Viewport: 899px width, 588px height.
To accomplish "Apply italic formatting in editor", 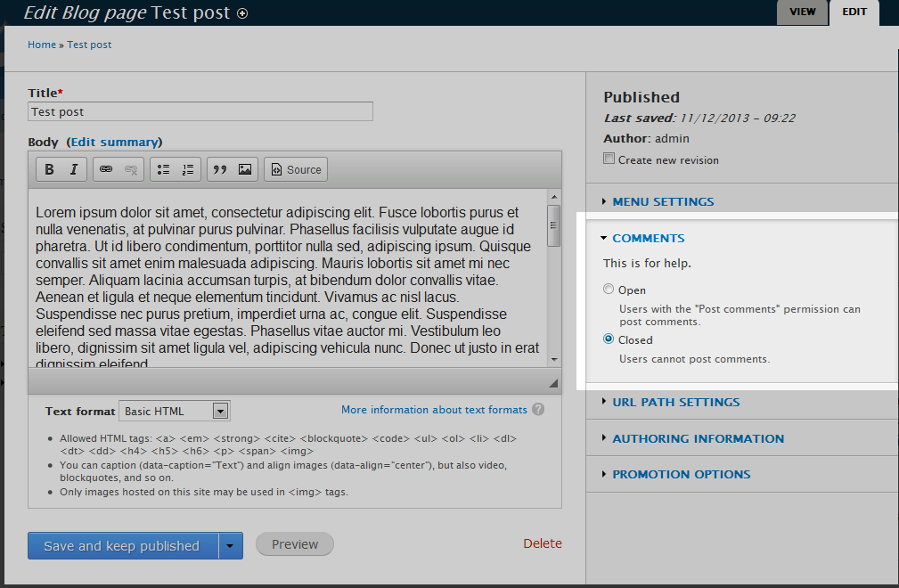I will pyautogui.click(x=74, y=169).
